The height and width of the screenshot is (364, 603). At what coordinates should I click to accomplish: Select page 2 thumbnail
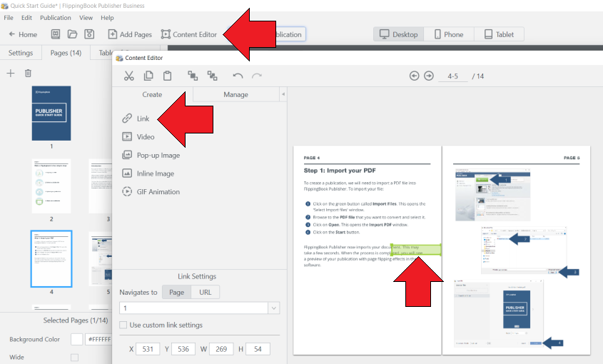tap(51, 186)
